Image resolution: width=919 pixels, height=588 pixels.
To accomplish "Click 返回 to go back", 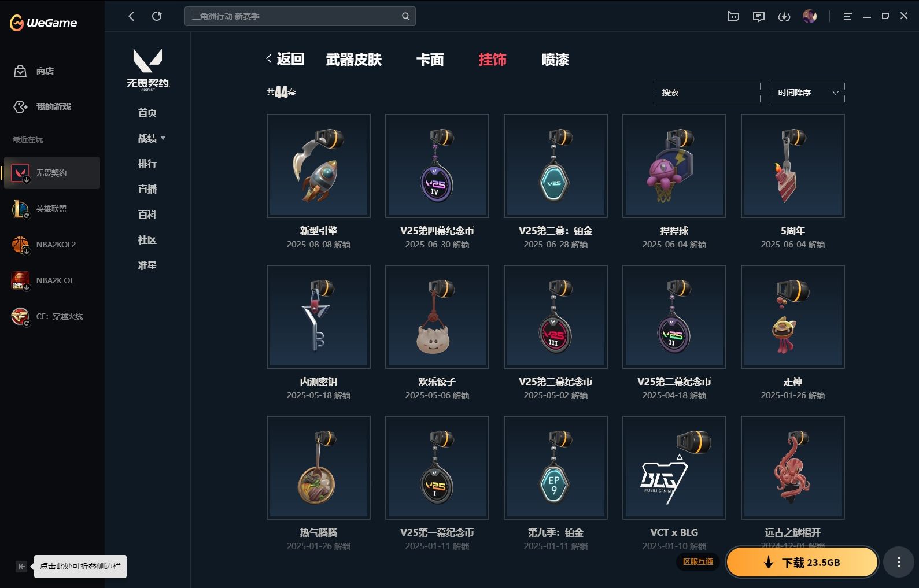I will tap(285, 59).
